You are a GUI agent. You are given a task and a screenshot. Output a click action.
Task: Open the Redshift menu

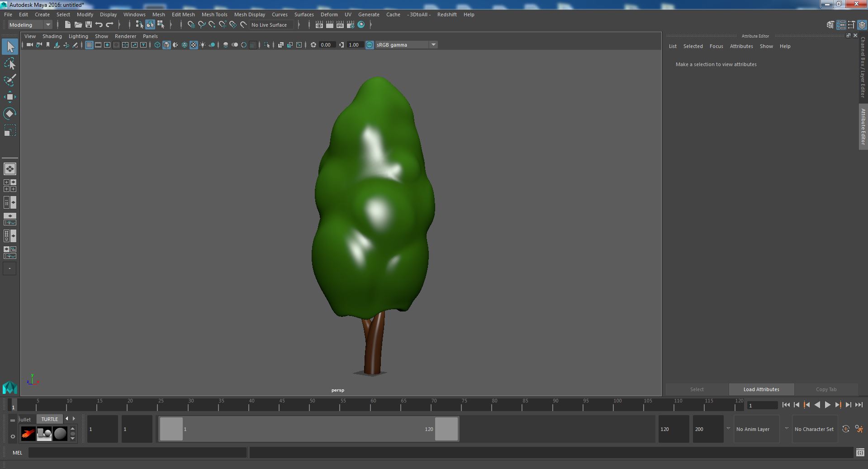click(x=447, y=14)
